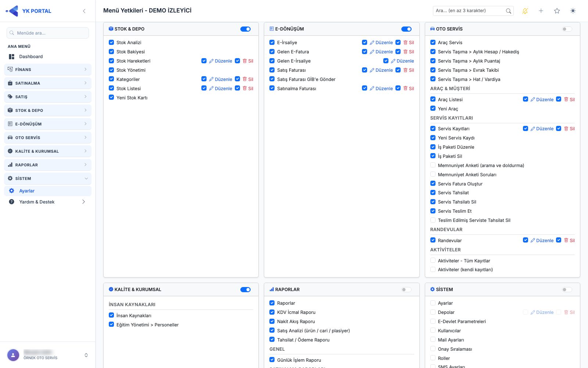Click the Ayarlar gear icon in the sidebar
Viewport: 588px width, 368px height.
pos(12,191)
